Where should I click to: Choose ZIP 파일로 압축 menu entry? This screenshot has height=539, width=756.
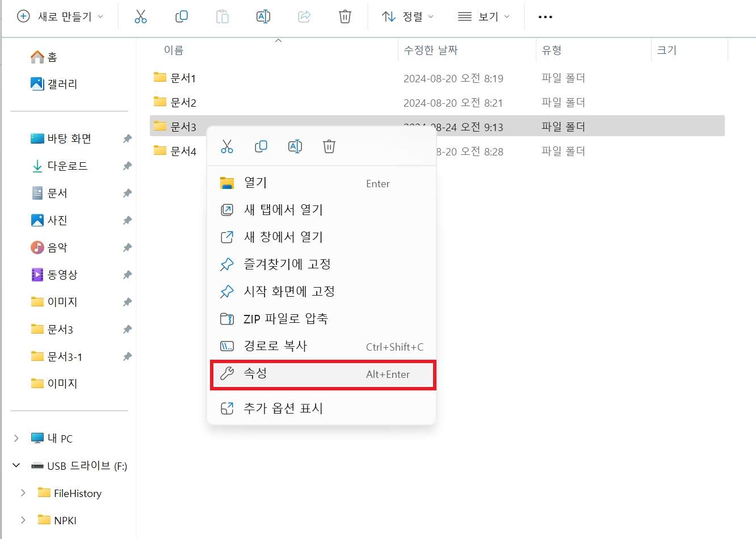321,319
